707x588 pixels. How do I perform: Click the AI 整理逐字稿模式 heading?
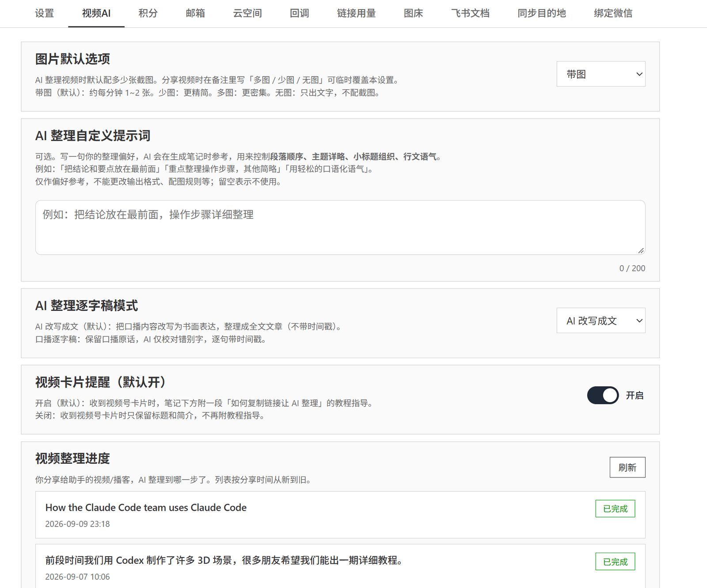click(87, 305)
